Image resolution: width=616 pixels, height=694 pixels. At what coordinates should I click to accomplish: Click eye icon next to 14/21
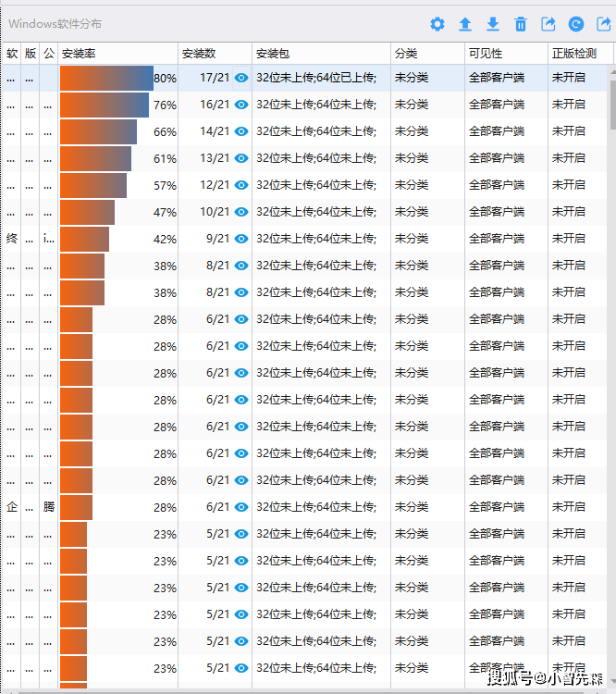point(241,132)
